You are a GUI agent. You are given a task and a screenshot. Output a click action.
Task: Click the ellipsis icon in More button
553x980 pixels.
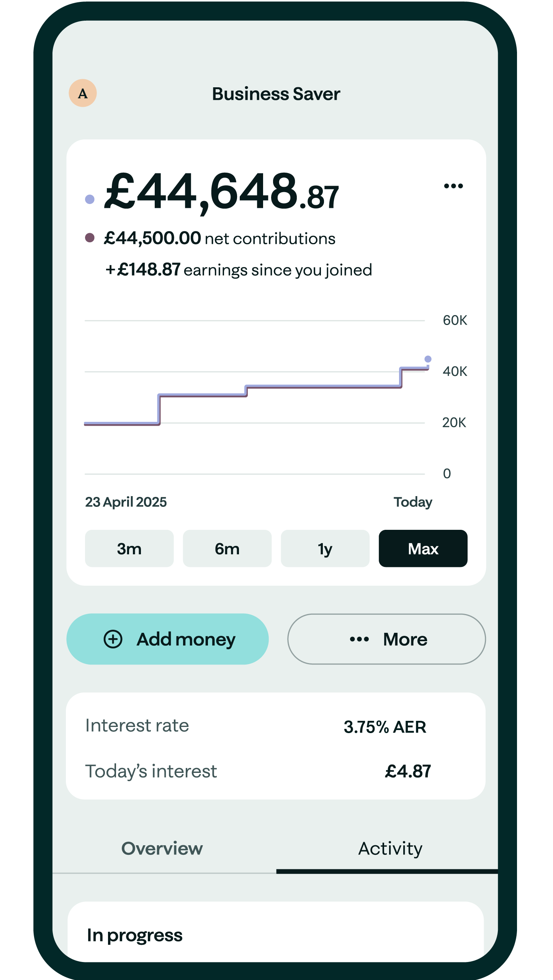click(359, 639)
